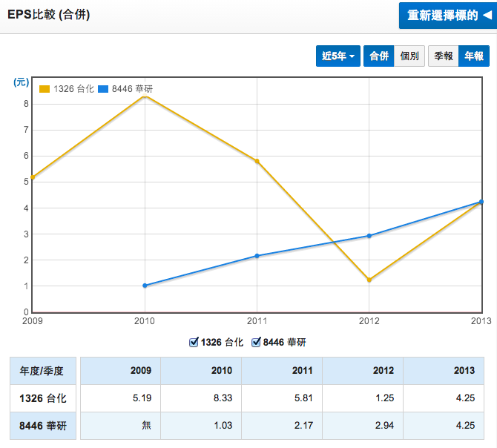The image size is (497, 448).
Task: Click the 8446 華研 table row header
Action: coord(42,426)
